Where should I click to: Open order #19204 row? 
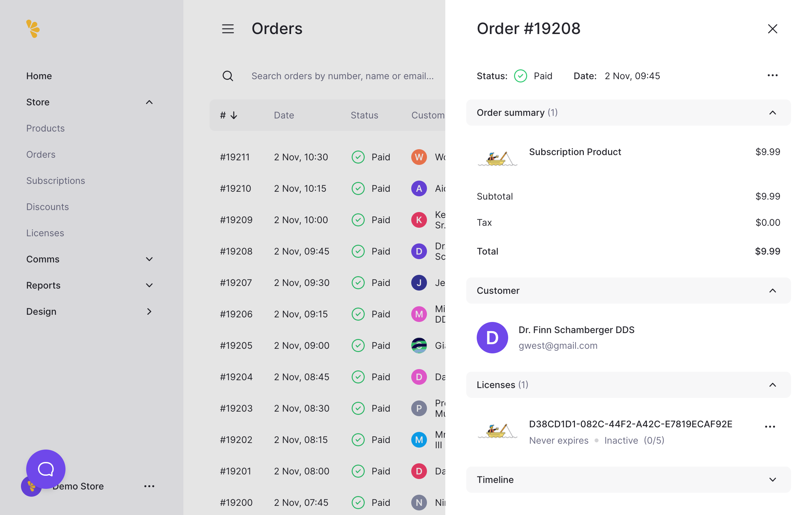[327, 377]
